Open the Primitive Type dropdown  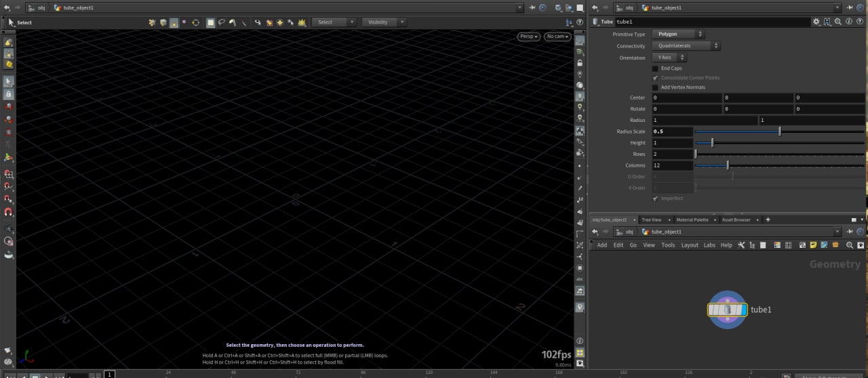[678, 34]
